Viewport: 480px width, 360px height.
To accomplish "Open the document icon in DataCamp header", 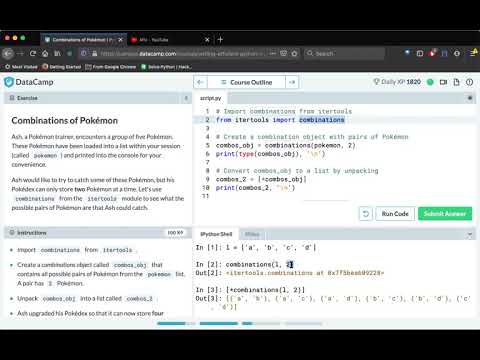I will pyautogui.click(x=456, y=82).
